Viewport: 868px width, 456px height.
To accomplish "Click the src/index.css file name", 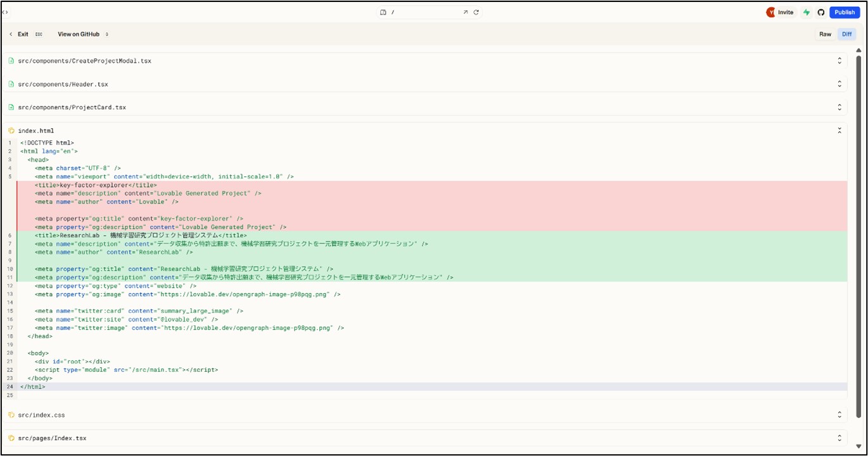I will (41, 415).
